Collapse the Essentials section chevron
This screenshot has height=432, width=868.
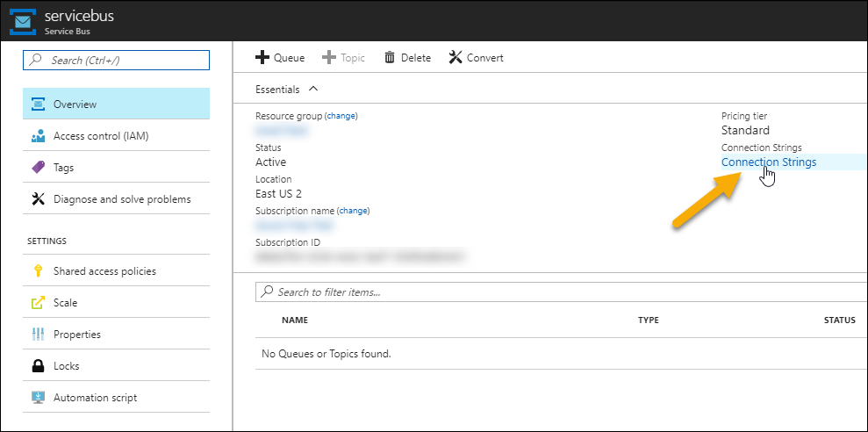pyautogui.click(x=313, y=89)
